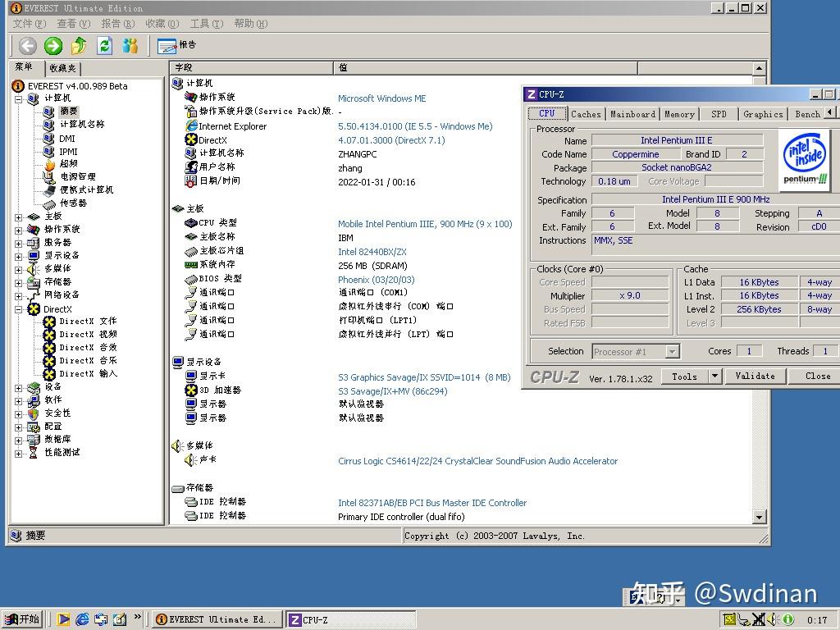Launch Internet Explorer from the quick launch bar
The height and width of the screenshot is (630, 840).
coord(82,619)
